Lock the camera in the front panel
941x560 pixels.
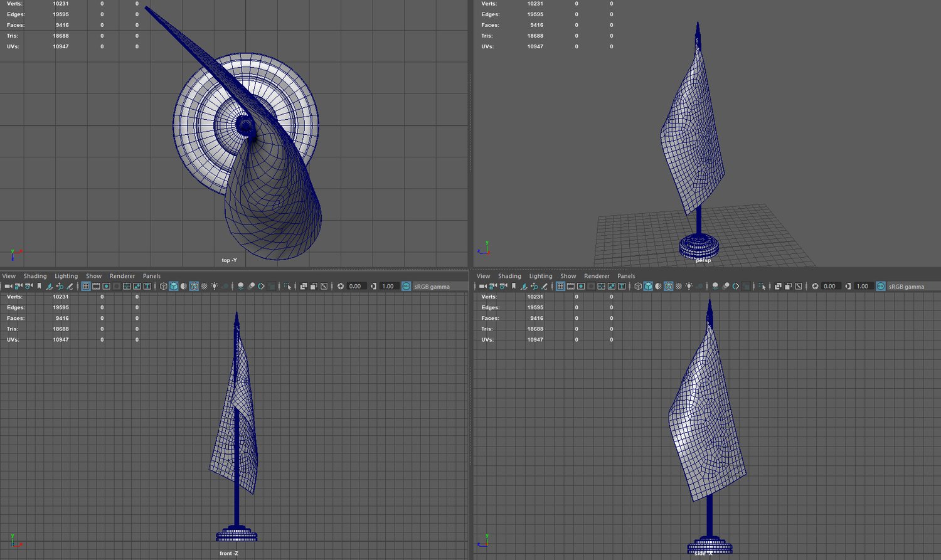19,287
